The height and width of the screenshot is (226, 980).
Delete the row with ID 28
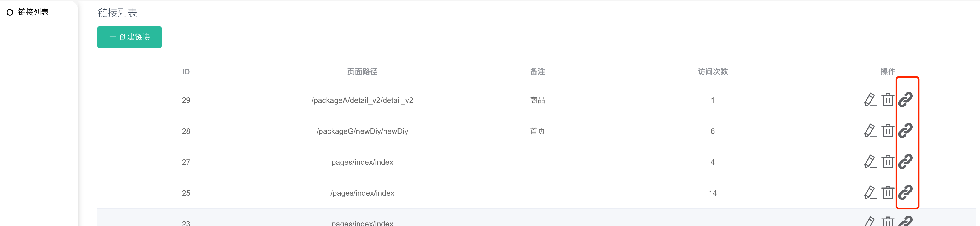(x=887, y=131)
